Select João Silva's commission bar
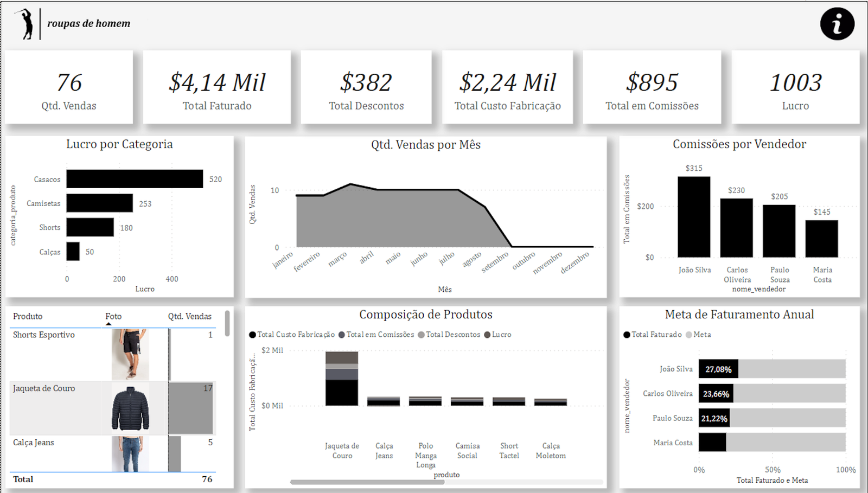Viewport: 868px width, 493px height. pyautogui.click(x=694, y=217)
